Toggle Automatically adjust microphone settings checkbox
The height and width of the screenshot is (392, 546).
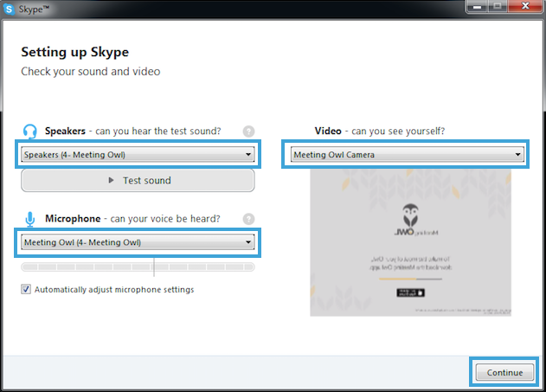[26, 289]
